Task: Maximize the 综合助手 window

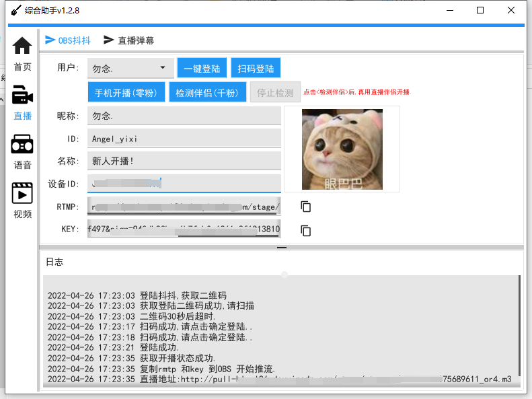Action: [x=480, y=11]
